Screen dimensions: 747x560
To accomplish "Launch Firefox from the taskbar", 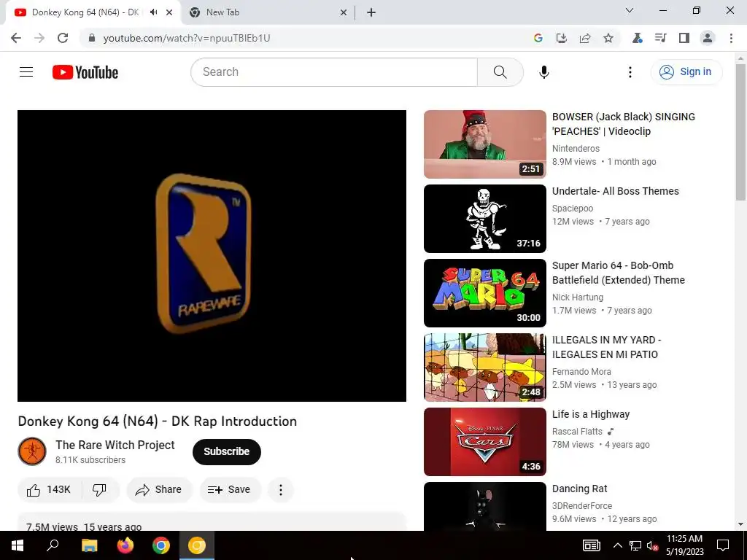I will [125, 545].
